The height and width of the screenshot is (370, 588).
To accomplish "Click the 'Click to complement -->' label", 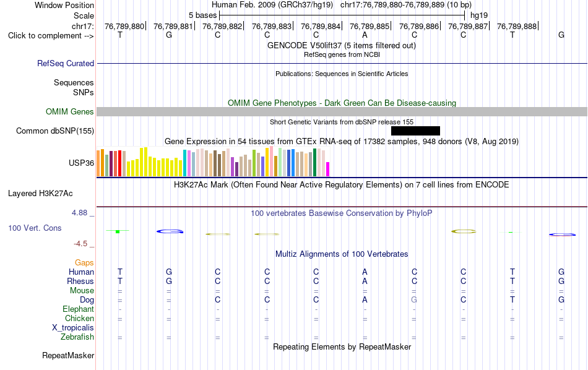I will 51,36.
